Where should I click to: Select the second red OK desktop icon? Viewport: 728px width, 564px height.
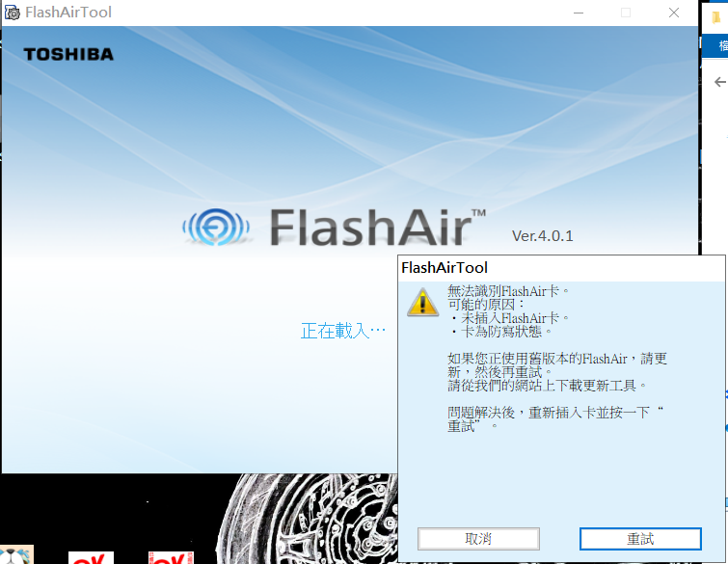(171, 557)
